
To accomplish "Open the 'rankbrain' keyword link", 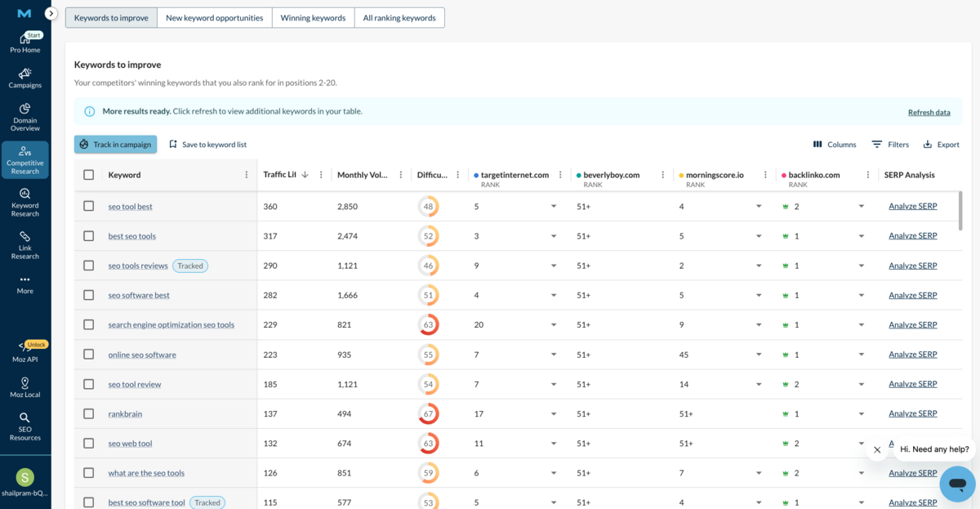I will pos(125,413).
